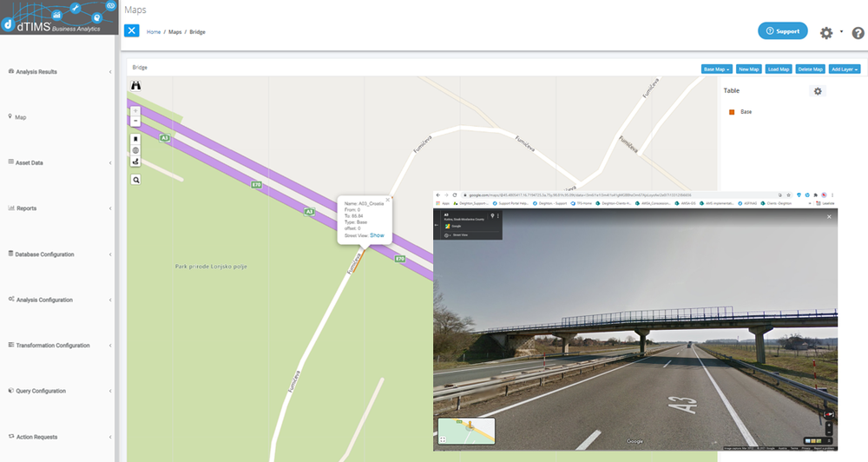Screen dimensions: 868x462
Task: Open the Chrome three-dot menu
Action: [x=832, y=195]
